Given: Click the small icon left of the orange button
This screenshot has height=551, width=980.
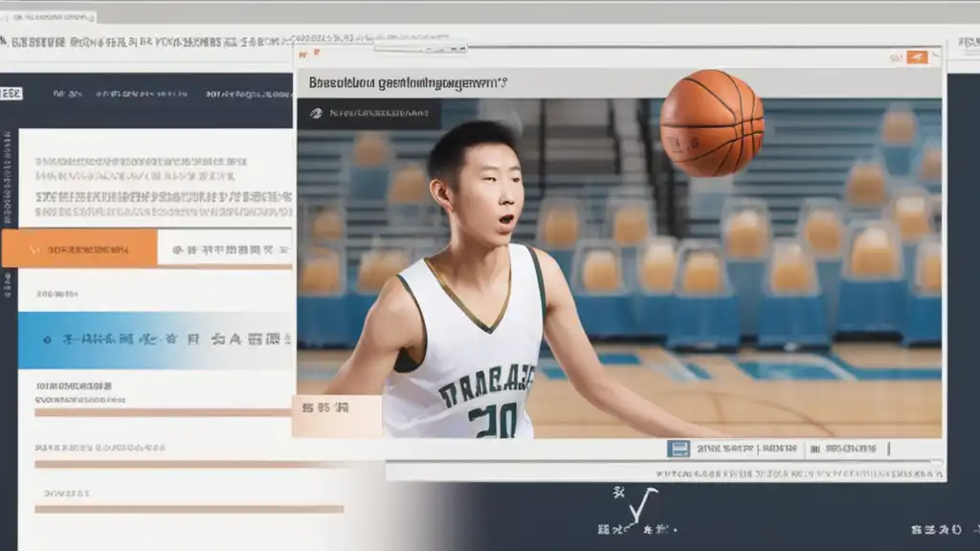Looking at the screenshot, I should pyautogui.click(x=896, y=57).
